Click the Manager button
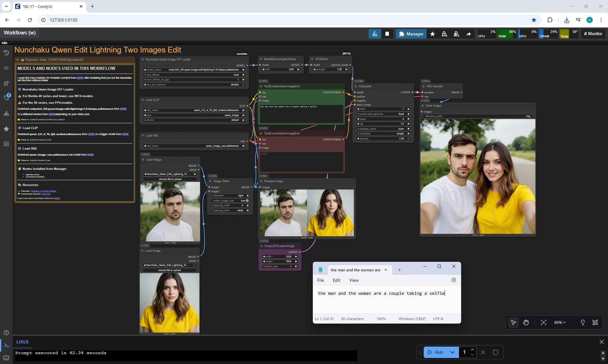 pyautogui.click(x=411, y=34)
